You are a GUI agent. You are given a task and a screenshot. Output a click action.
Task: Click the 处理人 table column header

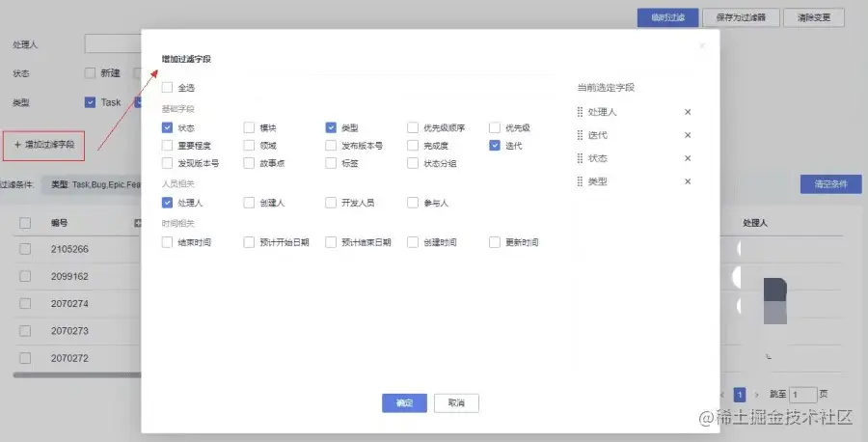point(755,223)
